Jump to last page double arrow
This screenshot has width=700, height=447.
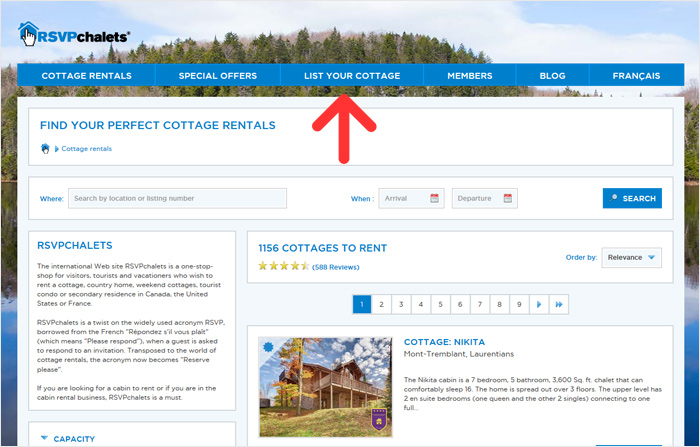pos(559,305)
